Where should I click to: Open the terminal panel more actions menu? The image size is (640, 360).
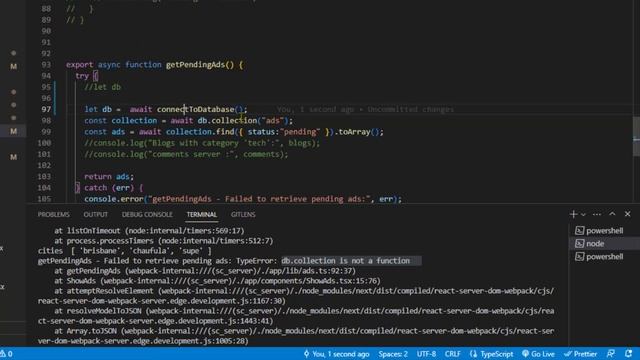click(597, 214)
